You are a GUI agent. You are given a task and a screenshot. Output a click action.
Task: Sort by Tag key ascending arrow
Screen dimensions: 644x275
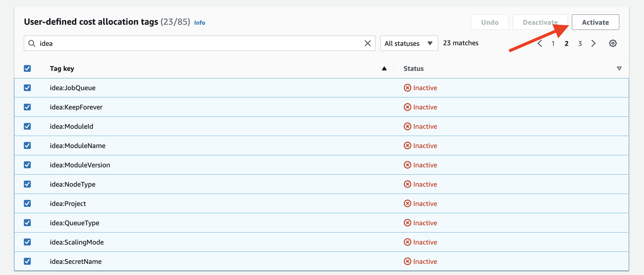(x=384, y=68)
